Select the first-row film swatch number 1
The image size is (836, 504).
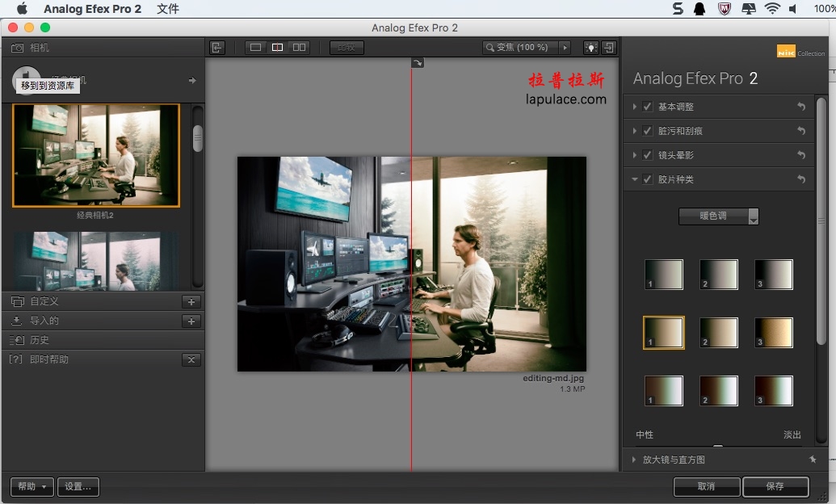click(x=664, y=275)
